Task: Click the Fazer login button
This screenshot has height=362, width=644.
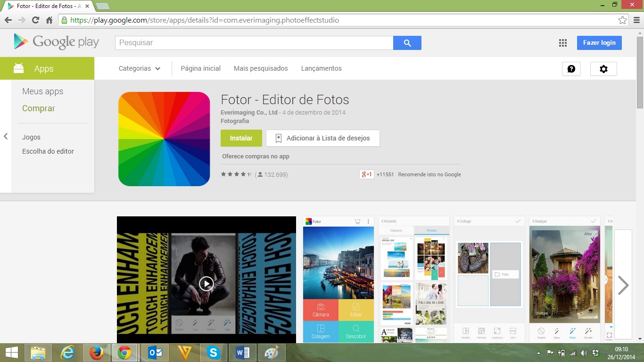Action: pyautogui.click(x=599, y=43)
